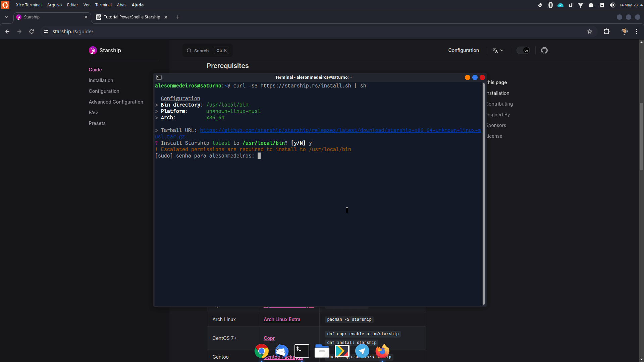Click the Starship logo icon
The height and width of the screenshot is (362, 644).
tap(93, 50)
